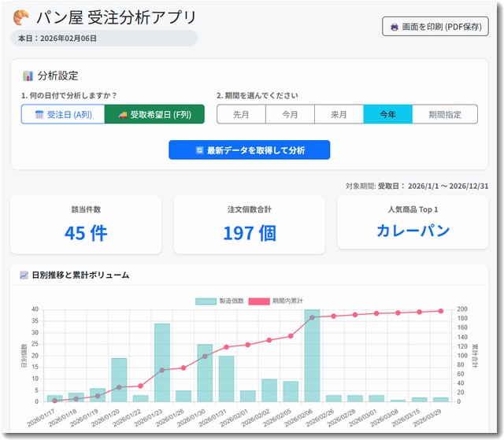The image size is (504, 440).
Task: Click the printer icon in print button
Action: [394, 27]
